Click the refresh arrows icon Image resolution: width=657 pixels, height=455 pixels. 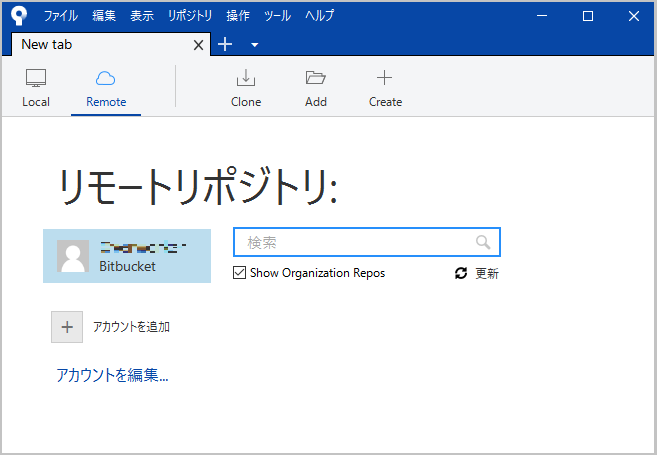(x=461, y=273)
